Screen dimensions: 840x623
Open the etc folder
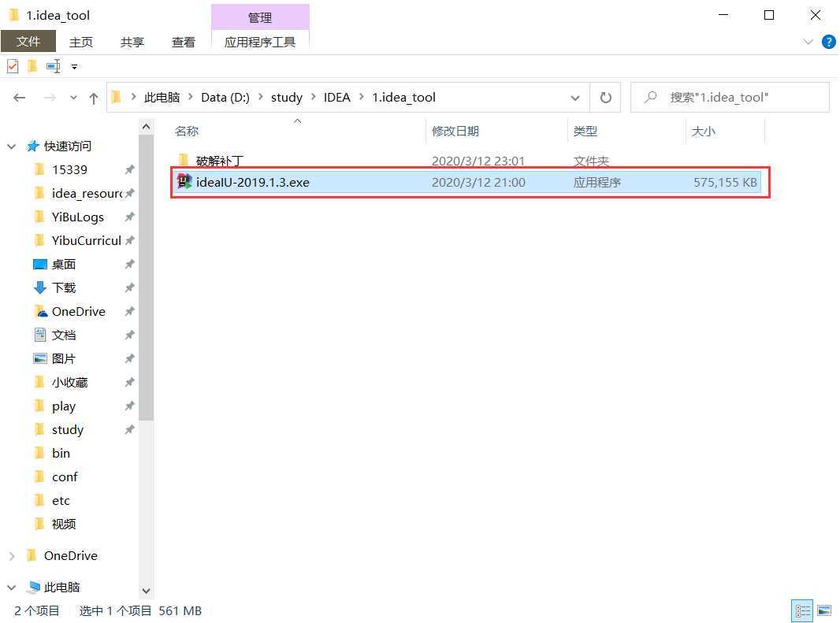click(61, 500)
